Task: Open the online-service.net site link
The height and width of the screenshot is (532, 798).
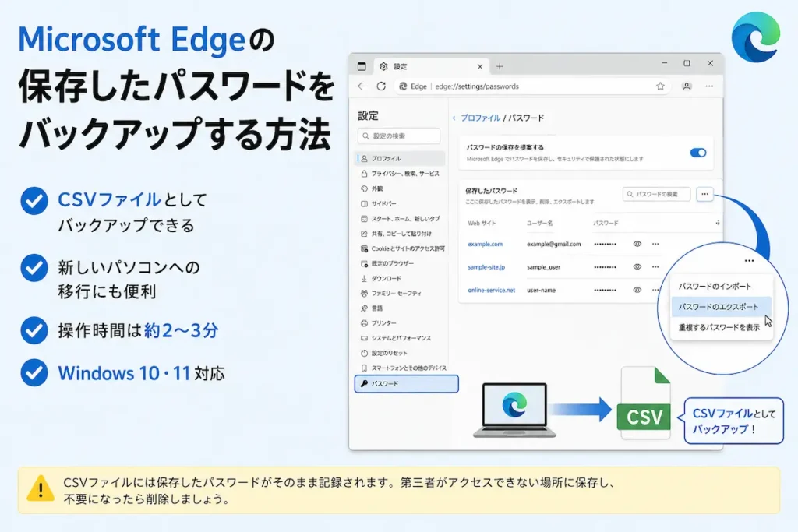Action: [491, 291]
